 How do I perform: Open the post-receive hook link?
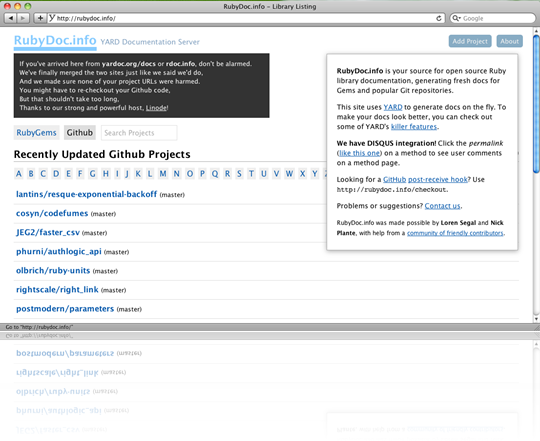(x=438, y=179)
